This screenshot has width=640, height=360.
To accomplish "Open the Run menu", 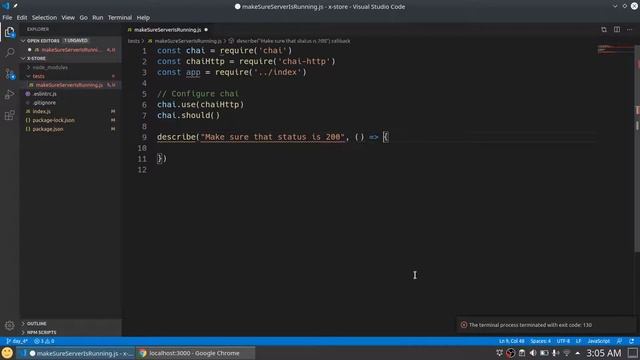I will (98, 18).
